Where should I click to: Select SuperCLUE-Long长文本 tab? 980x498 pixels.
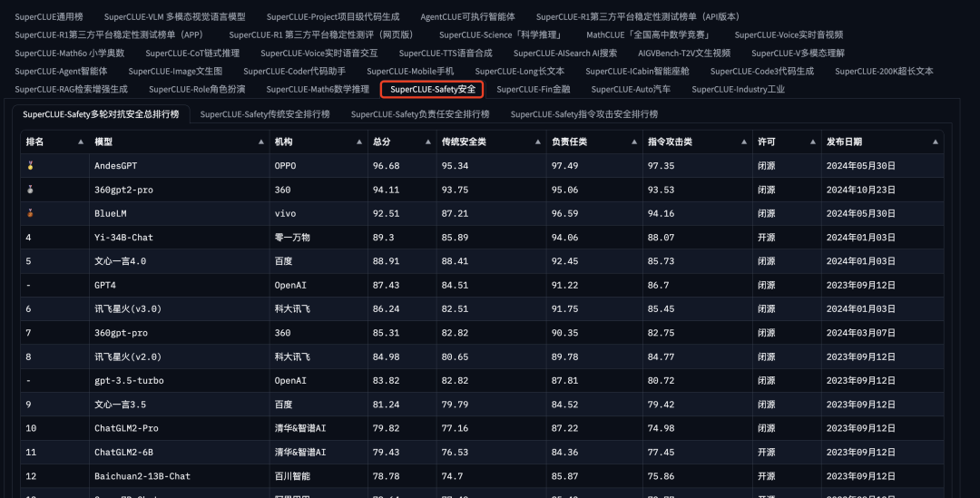(520, 72)
